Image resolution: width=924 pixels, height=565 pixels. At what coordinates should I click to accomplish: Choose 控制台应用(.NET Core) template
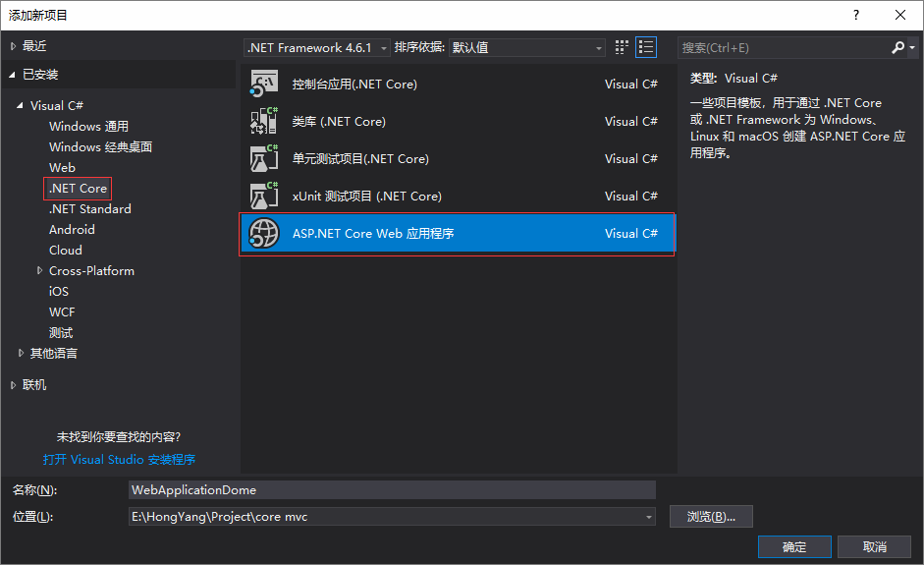(458, 84)
